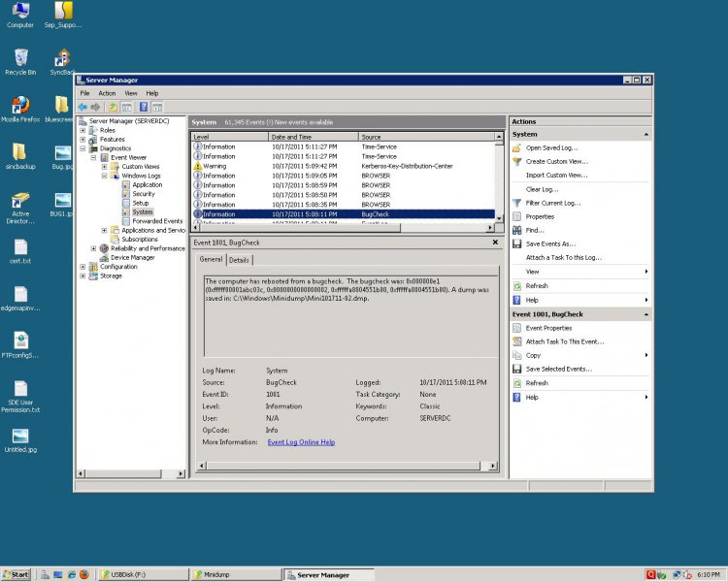Click the toolbar Help icon
This screenshot has height=582, width=728.
tap(144, 108)
